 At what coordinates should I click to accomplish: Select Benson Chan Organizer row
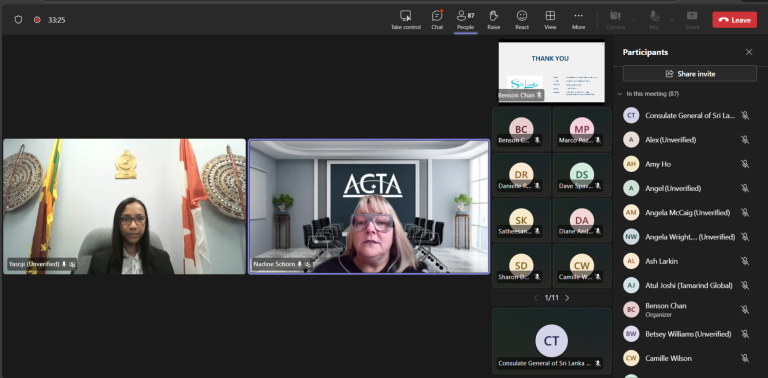690,309
